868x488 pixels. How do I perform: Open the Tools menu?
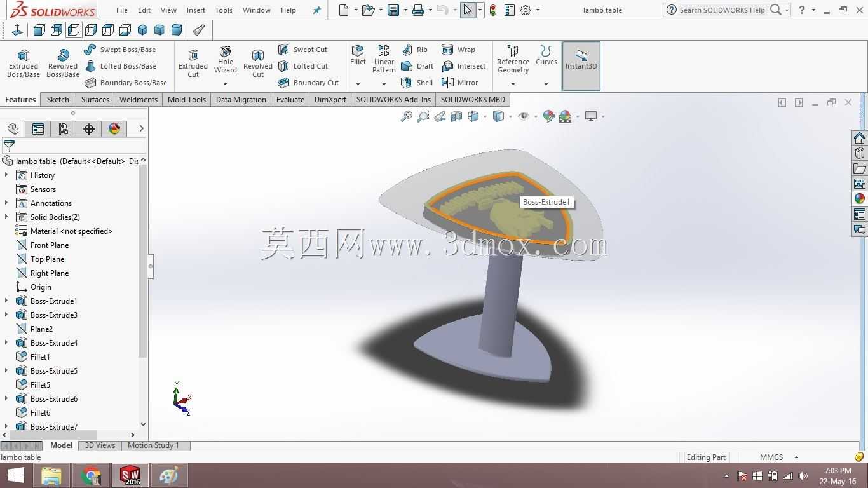tap(224, 10)
